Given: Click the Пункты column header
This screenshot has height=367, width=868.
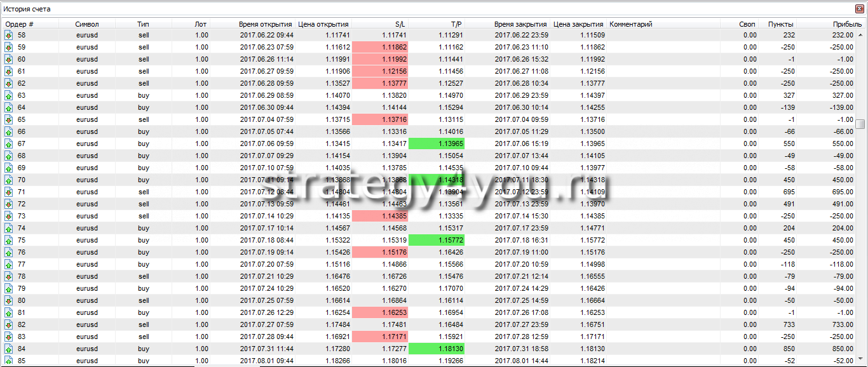Looking at the screenshot, I should (780, 24).
